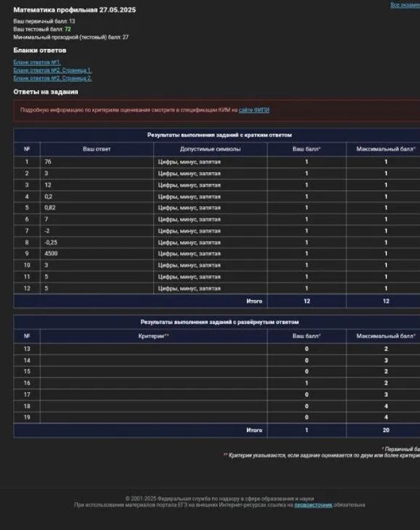Click task number 19 in extended answers table
Image resolution: width=420 pixels, height=530 pixels.
[x=27, y=418]
